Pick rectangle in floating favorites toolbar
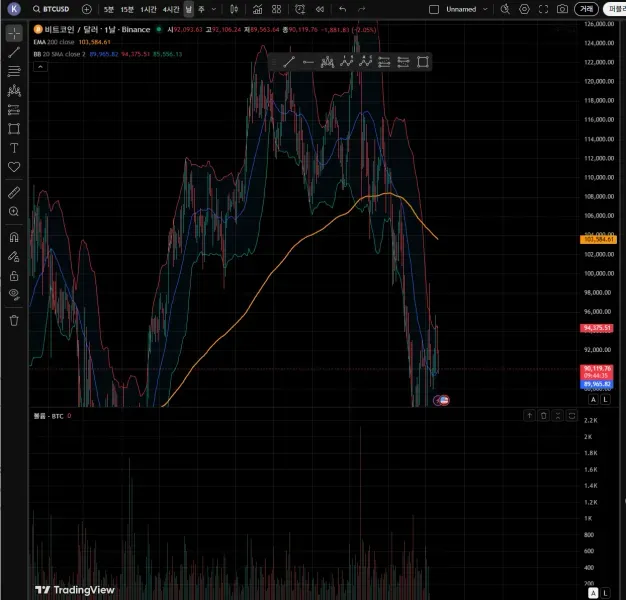The height and width of the screenshot is (600, 626). click(x=423, y=62)
